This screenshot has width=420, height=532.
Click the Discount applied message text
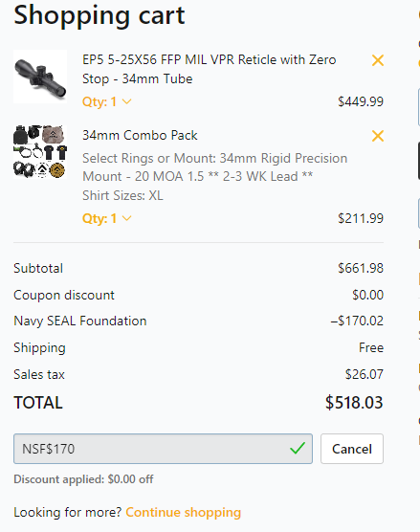pyautogui.click(x=83, y=479)
